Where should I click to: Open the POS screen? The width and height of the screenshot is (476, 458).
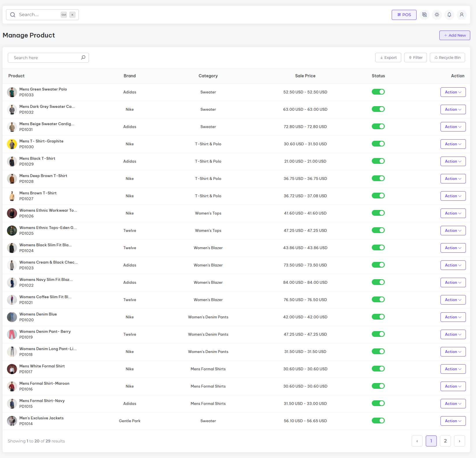(404, 15)
